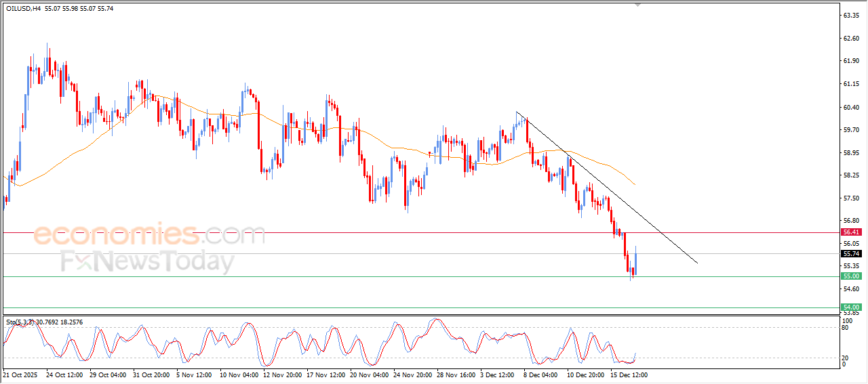868x384 pixels.
Task: Click the green 54.00 price level tag
Action: [851, 307]
